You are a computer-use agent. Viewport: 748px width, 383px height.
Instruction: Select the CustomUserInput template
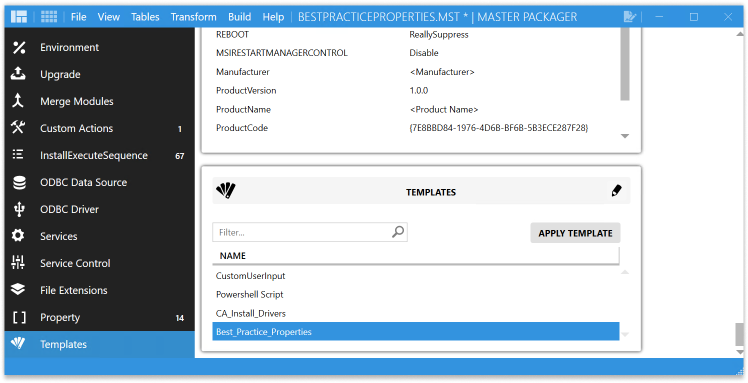point(416,276)
